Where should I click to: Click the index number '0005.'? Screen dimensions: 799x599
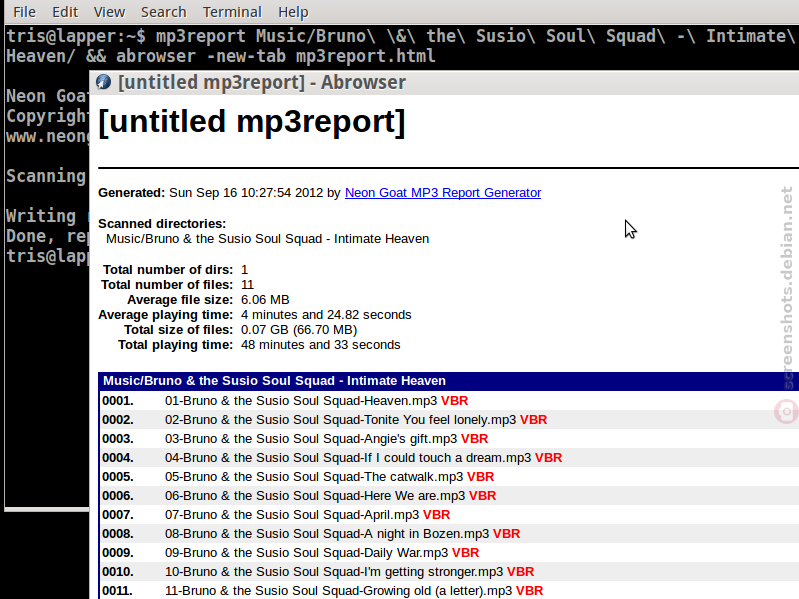click(118, 477)
